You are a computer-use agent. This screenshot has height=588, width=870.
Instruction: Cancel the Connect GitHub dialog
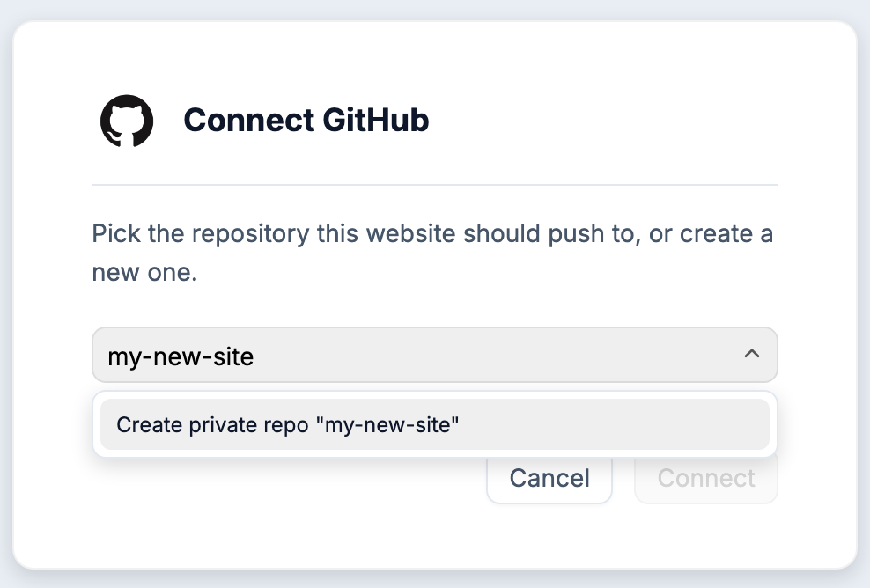[x=549, y=478]
